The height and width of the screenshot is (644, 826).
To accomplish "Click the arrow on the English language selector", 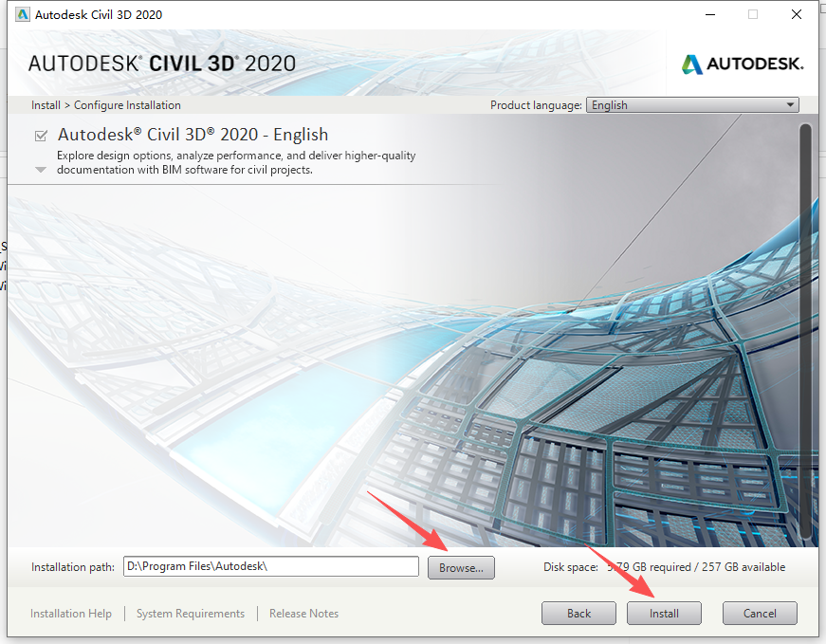I will point(791,104).
